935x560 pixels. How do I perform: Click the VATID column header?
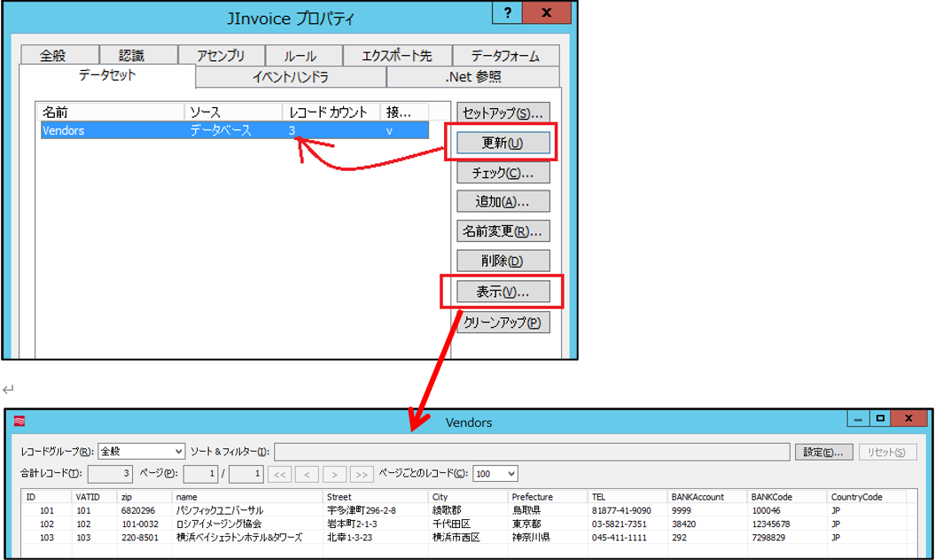click(94, 497)
